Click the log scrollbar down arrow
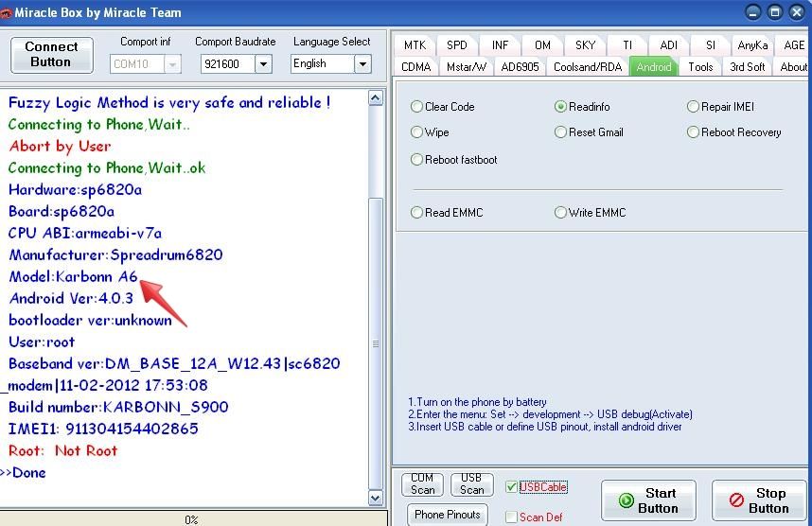The width and height of the screenshot is (812, 526). (376, 498)
